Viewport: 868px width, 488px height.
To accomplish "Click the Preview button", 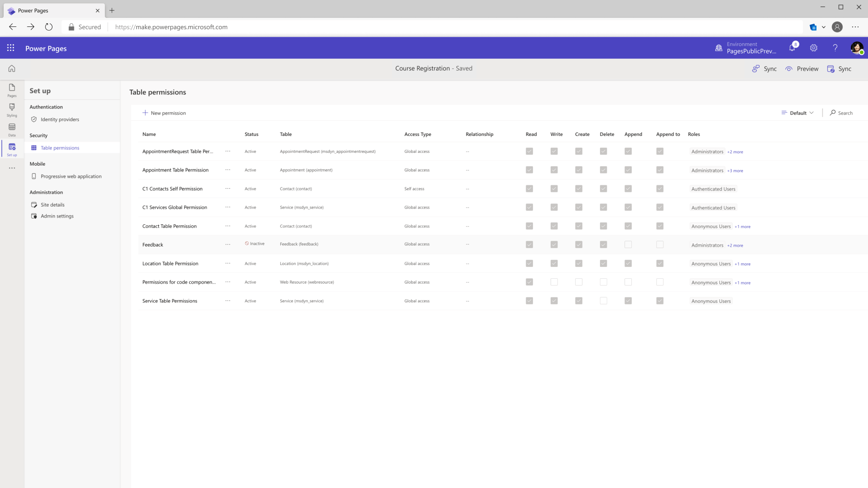I will pyautogui.click(x=802, y=69).
